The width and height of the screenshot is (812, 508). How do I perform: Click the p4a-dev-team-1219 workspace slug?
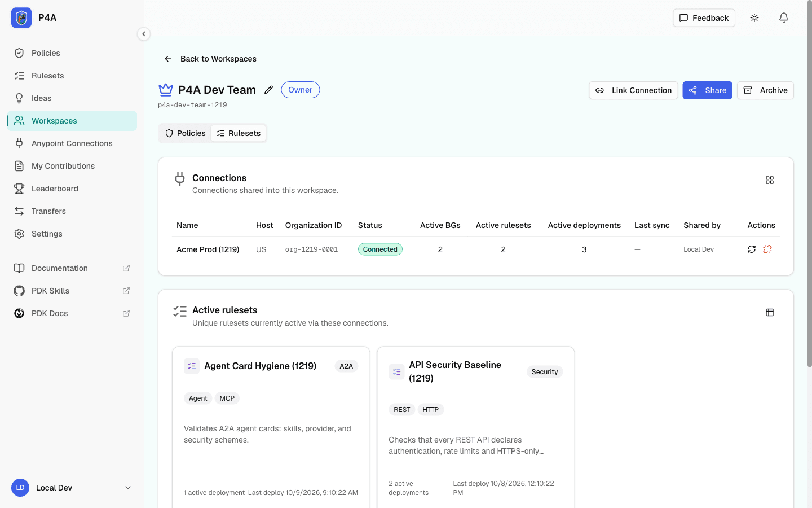click(x=192, y=105)
